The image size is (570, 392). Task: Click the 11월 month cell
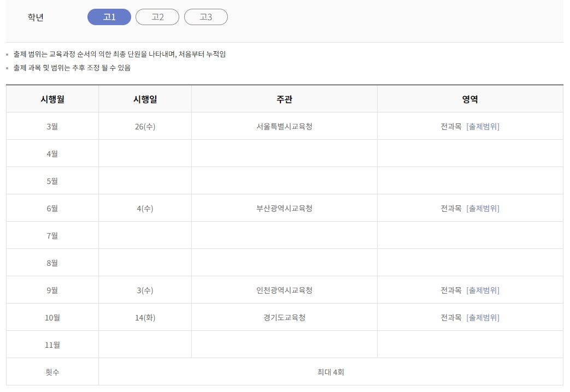51,345
